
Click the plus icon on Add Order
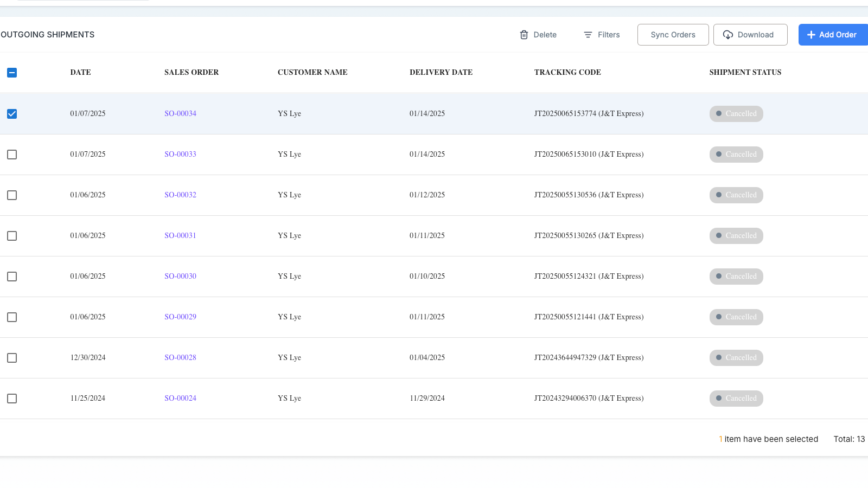(x=811, y=35)
